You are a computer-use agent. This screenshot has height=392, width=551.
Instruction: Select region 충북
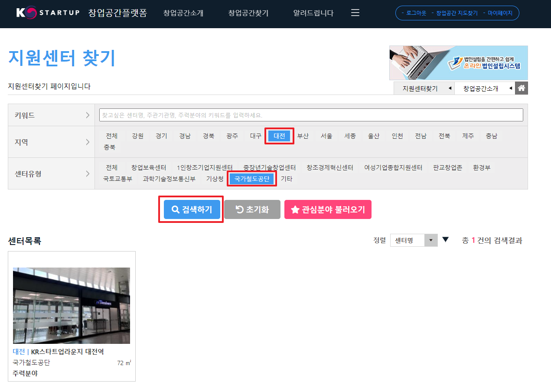(x=110, y=147)
